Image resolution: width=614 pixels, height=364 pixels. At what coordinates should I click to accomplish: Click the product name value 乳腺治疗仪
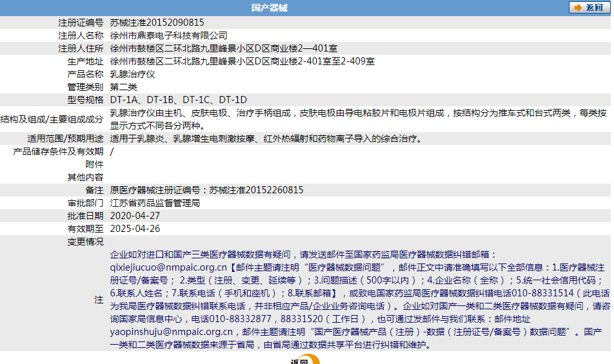133,74
